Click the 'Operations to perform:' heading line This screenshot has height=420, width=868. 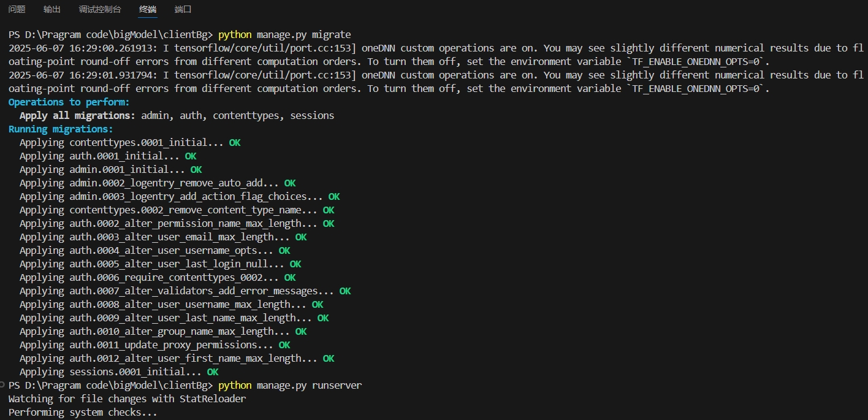click(x=69, y=102)
